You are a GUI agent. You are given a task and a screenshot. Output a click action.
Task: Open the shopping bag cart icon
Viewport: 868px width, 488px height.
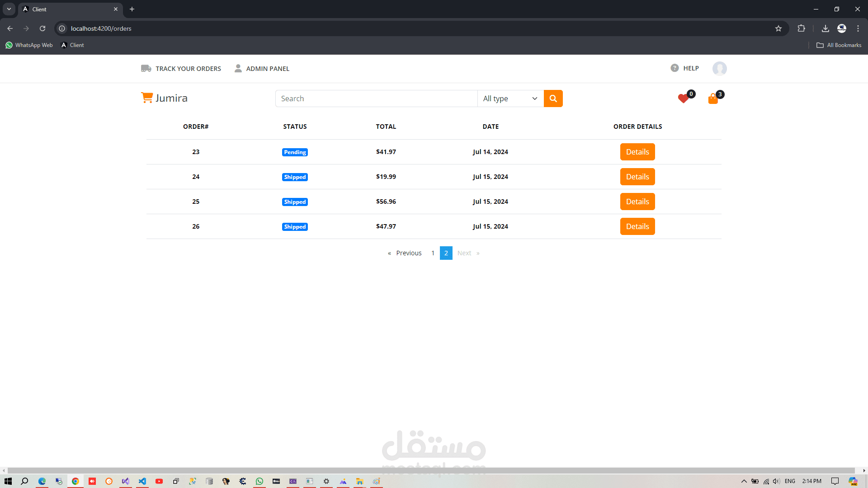coord(713,99)
